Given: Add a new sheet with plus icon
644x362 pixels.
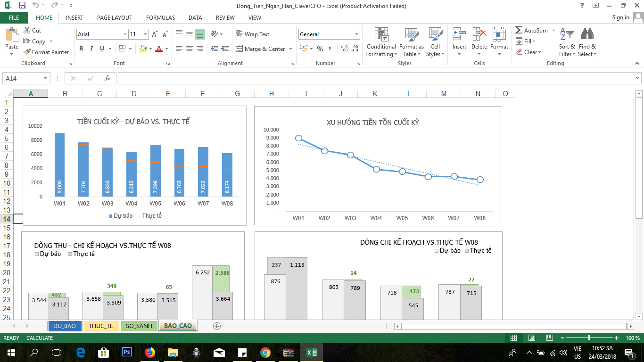Looking at the screenshot, I should [217, 326].
